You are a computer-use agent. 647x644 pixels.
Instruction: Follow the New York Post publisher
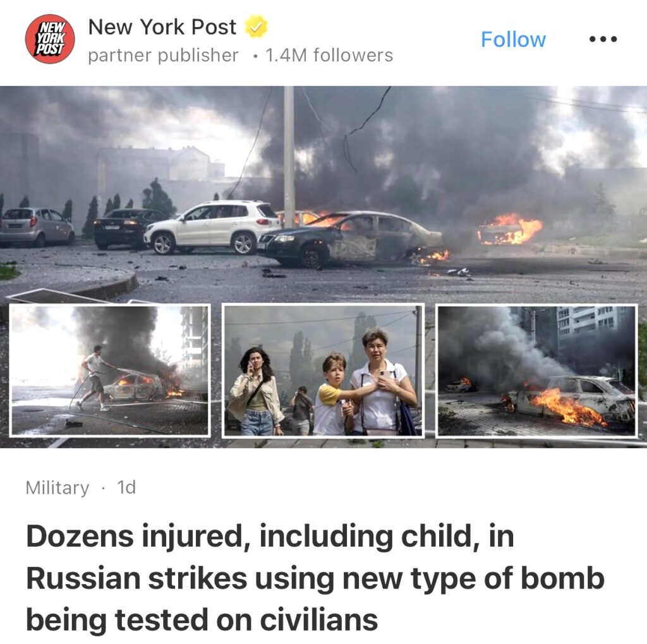click(x=513, y=40)
